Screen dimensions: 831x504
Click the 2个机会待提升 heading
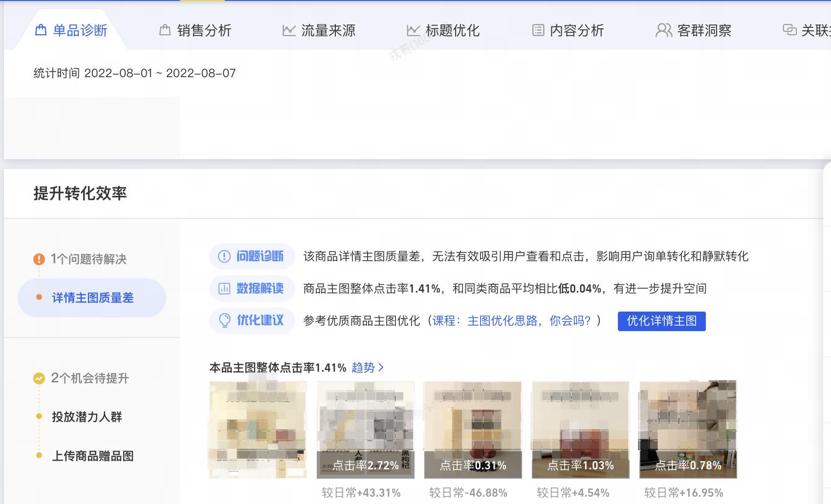click(90, 378)
